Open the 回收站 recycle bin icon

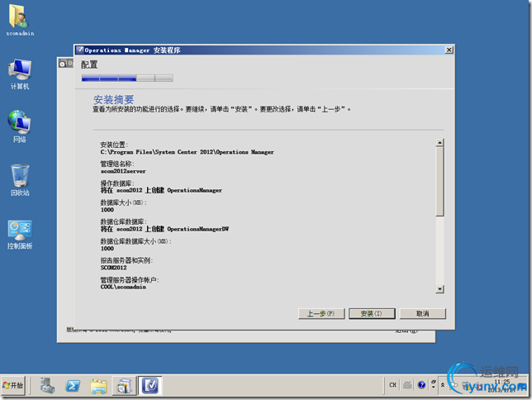[x=20, y=180]
